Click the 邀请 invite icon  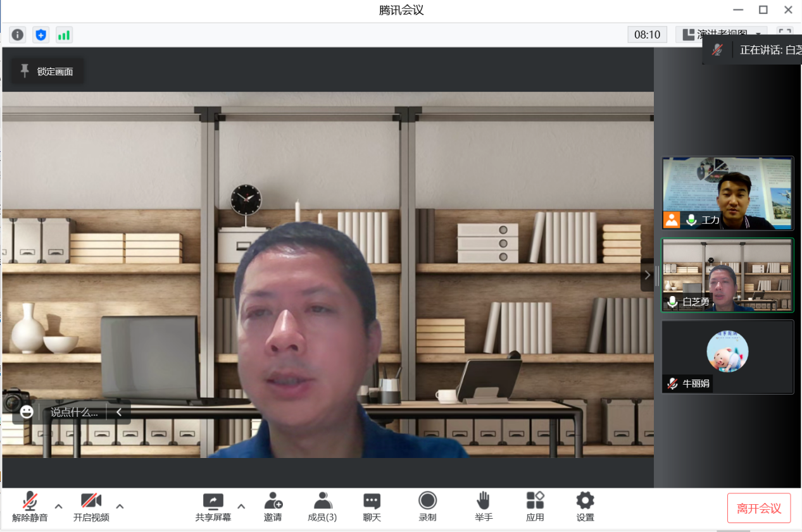point(273,507)
